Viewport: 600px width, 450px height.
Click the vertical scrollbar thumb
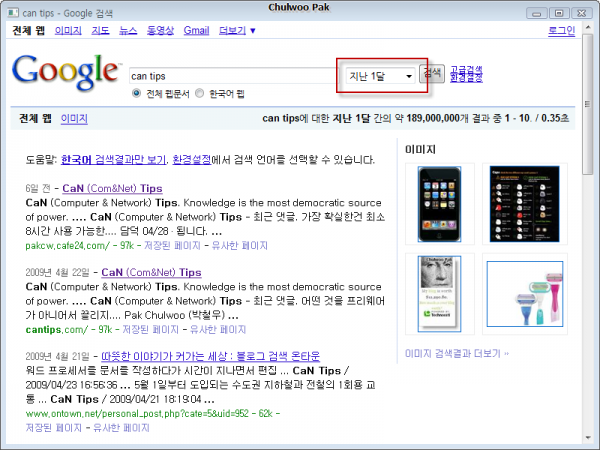pyautogui.click(x=587, y=104)
